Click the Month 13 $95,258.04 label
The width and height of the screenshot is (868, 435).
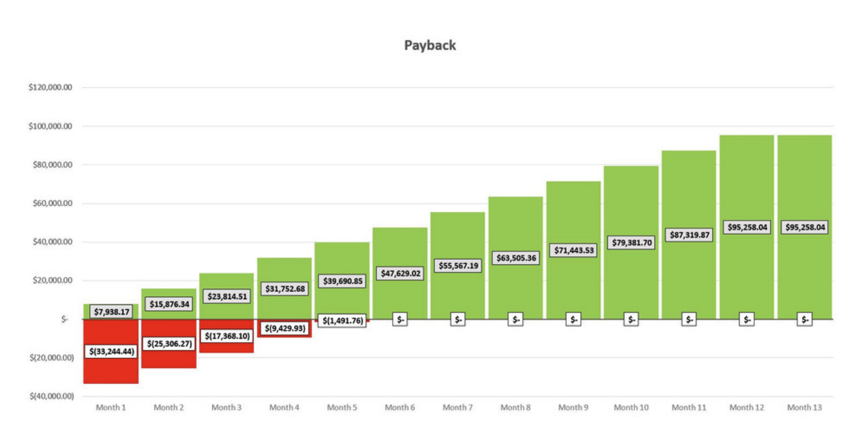[805, 228]
